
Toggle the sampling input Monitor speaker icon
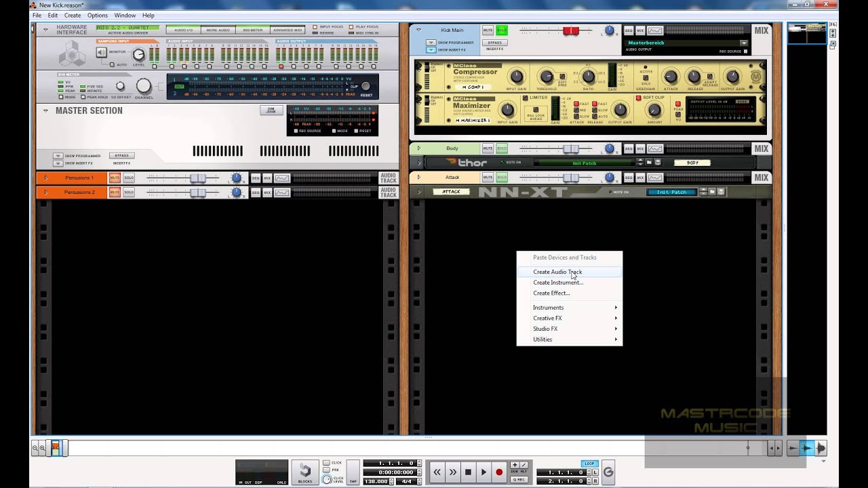(x=102, y=53)
